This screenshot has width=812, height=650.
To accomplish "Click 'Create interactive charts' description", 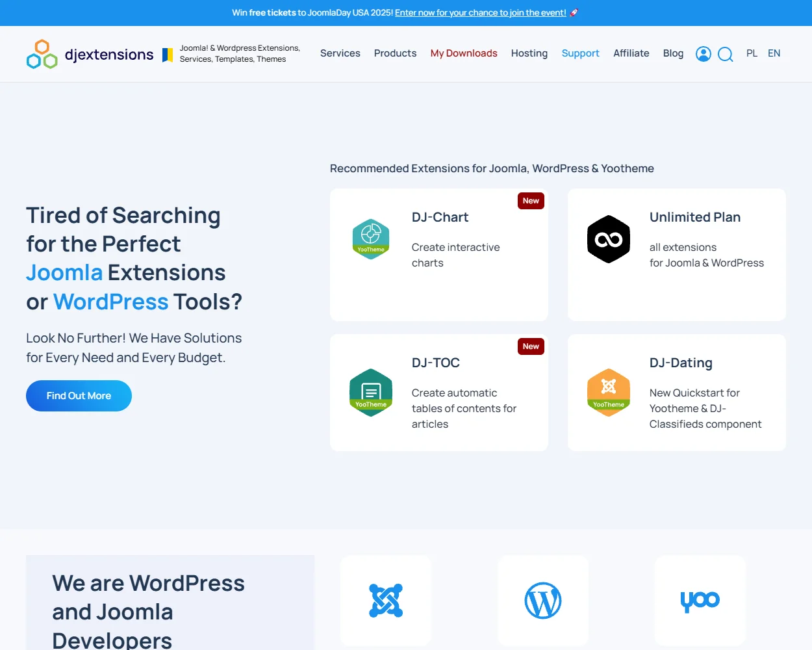I will click(456, 255).
